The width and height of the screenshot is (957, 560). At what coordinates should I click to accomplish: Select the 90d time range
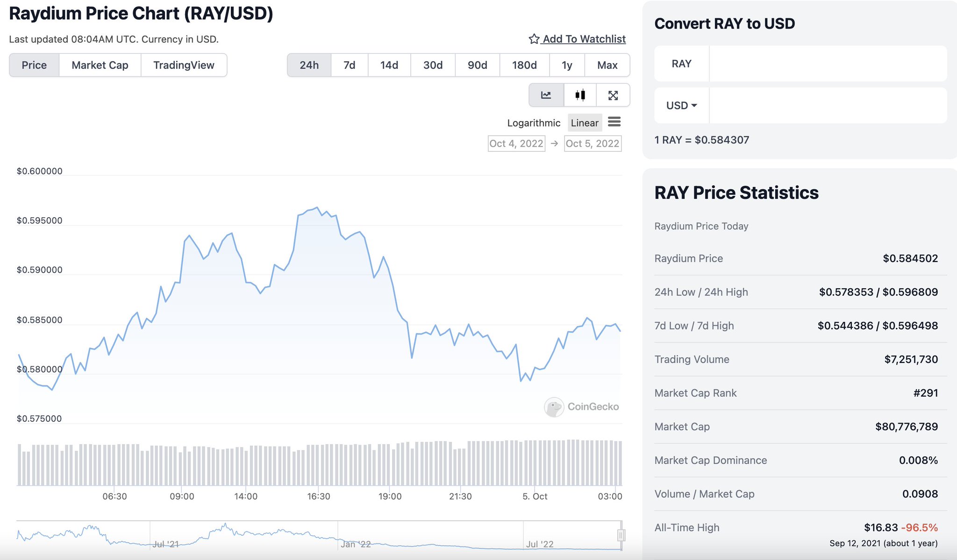pos(478,65)
